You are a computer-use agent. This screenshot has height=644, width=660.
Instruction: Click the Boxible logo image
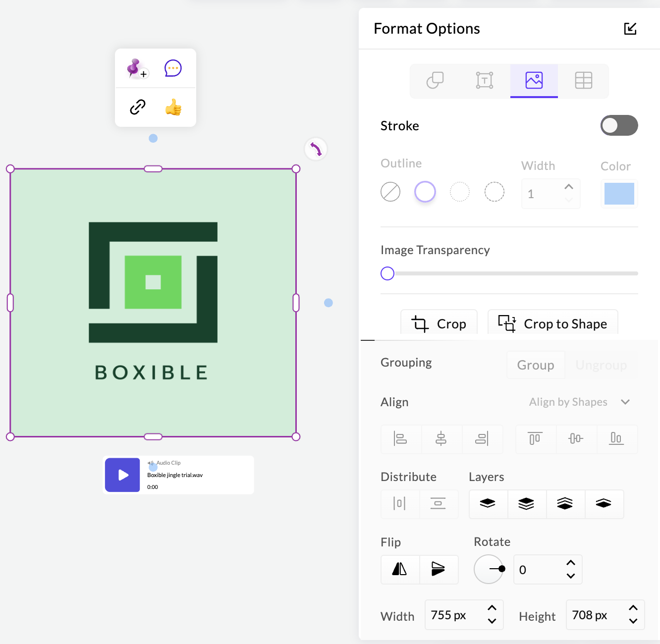153,303
